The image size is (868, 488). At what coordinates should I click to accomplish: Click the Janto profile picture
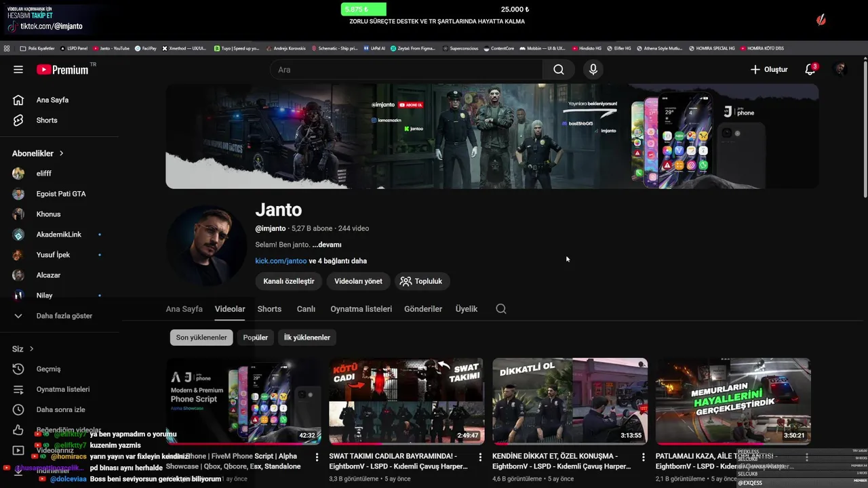pos(206,245)
